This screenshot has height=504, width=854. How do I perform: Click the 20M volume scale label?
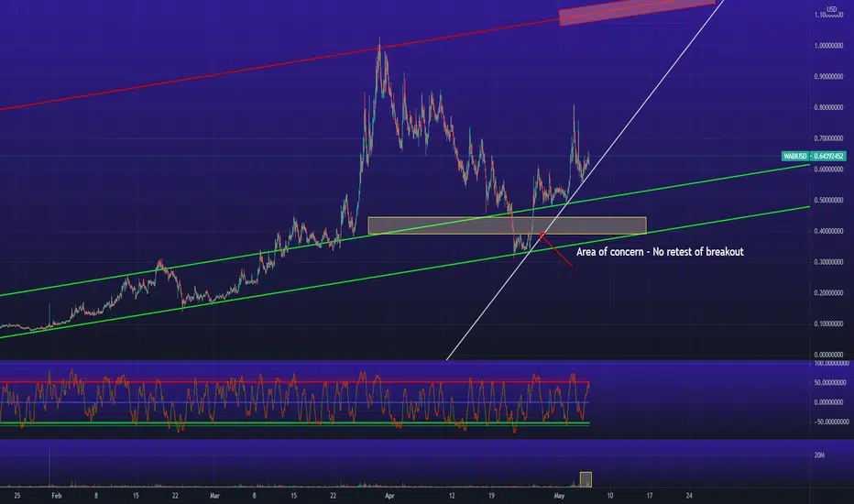tap(819, 455)
